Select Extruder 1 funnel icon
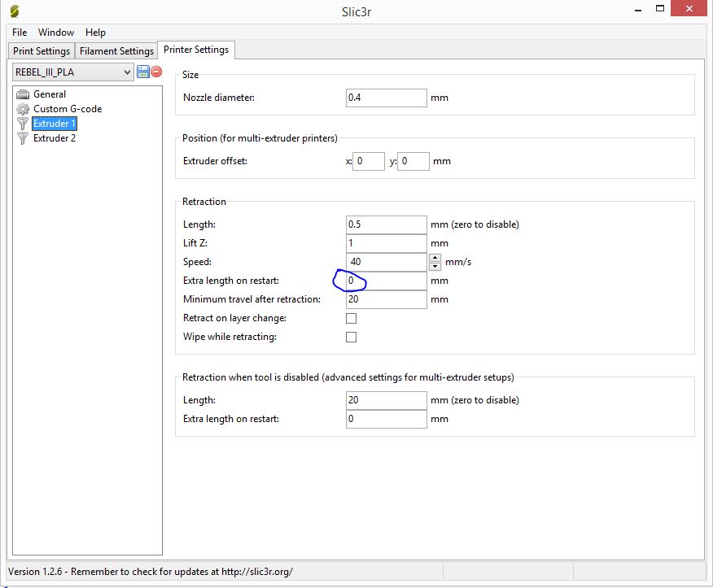The width and height of the screenshot is (713, 588). tap(23, 124)
